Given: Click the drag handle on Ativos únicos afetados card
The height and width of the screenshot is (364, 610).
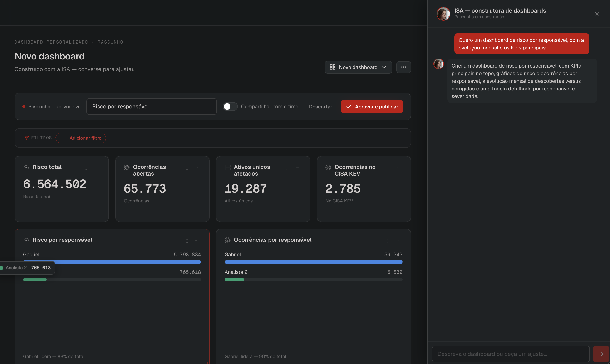Looking at the screenshot, I should pos(287,168).
